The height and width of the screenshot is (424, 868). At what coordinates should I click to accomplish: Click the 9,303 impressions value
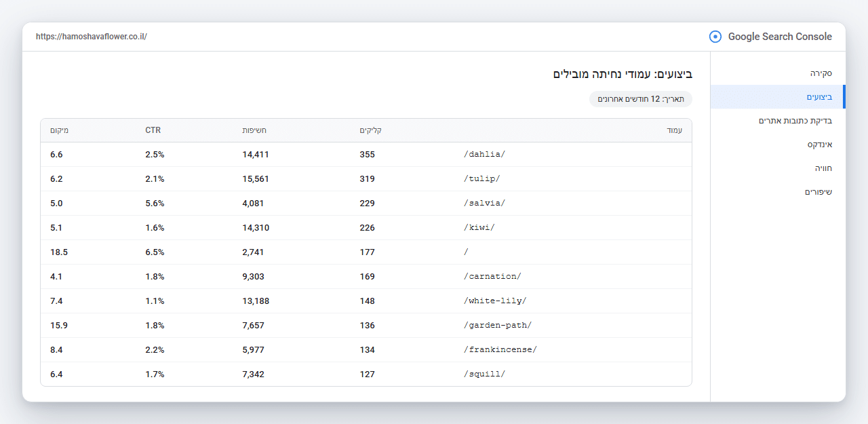pos(253,277)
